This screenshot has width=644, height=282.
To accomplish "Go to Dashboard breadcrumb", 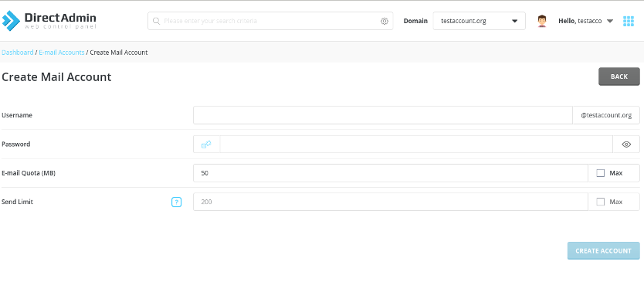I will [18, 53].
